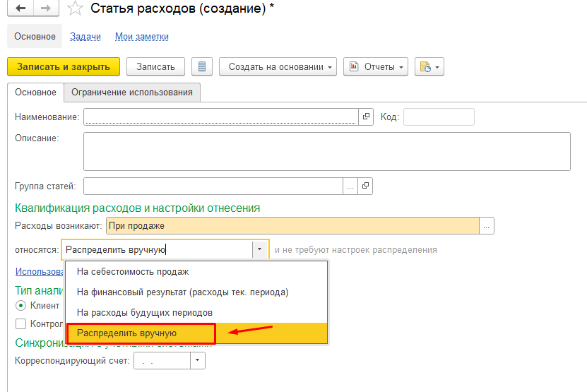Switch to Ограничение использования tab
Screen dimensions: 587x392
click(x=132, y=93)
